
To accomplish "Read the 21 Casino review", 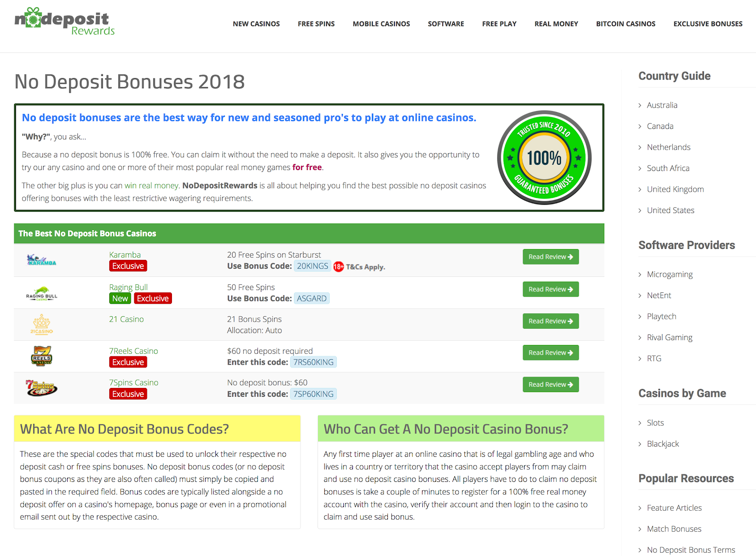I will tap(550, 321).
